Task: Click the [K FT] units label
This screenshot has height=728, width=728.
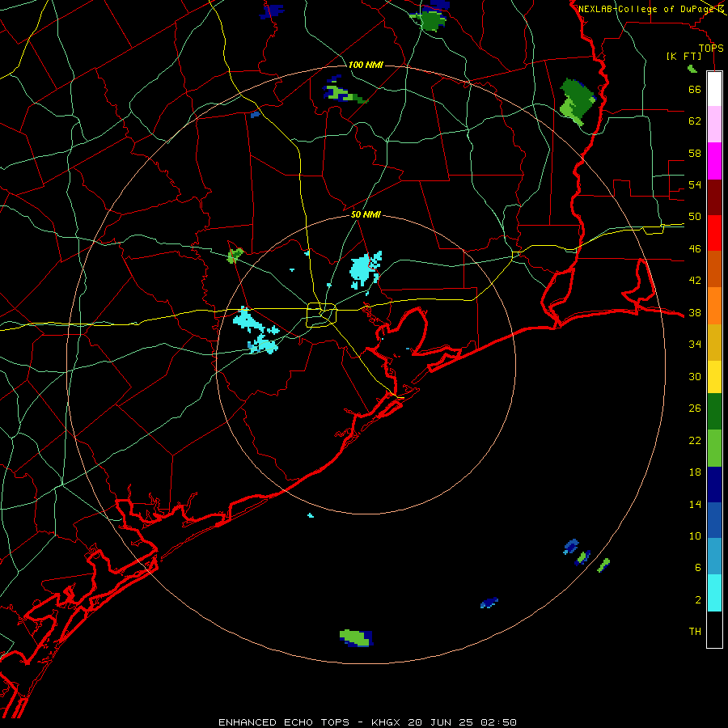Action: [684, 56]
